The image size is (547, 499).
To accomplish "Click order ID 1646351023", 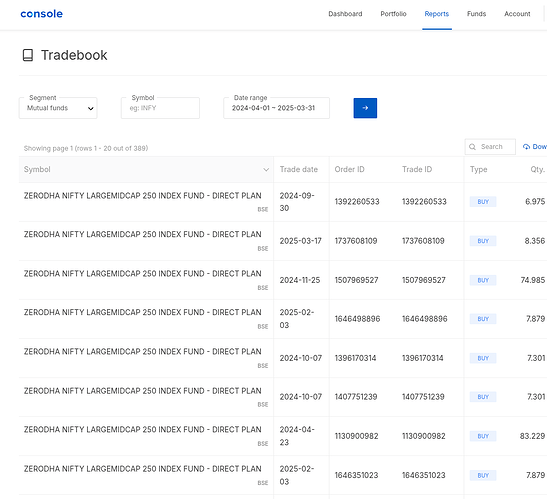I will pyautogui.click(x=357, y=475).
